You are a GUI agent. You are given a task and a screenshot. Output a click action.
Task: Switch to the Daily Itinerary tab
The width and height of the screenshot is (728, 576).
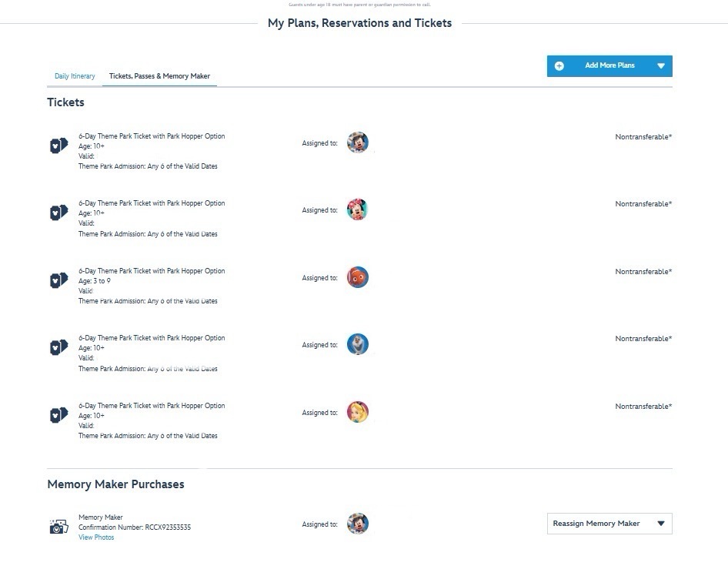tap(75, 76)
